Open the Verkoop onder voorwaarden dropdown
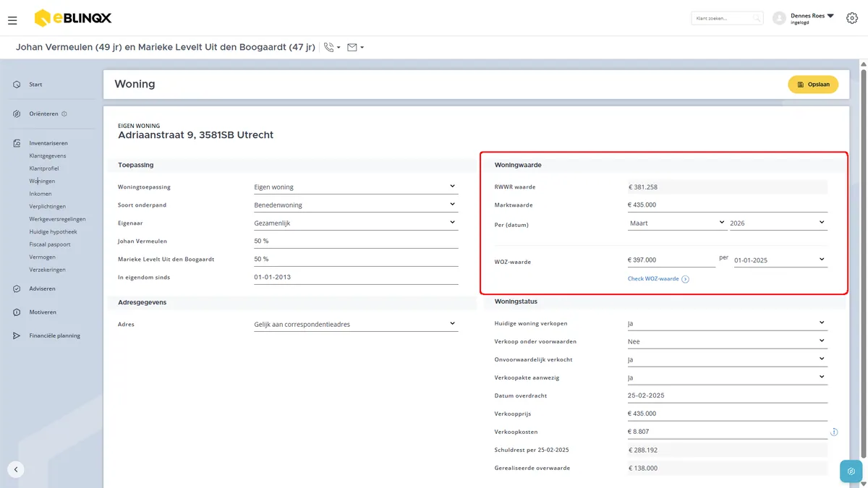Screen dimensions: 868x488 728,341
